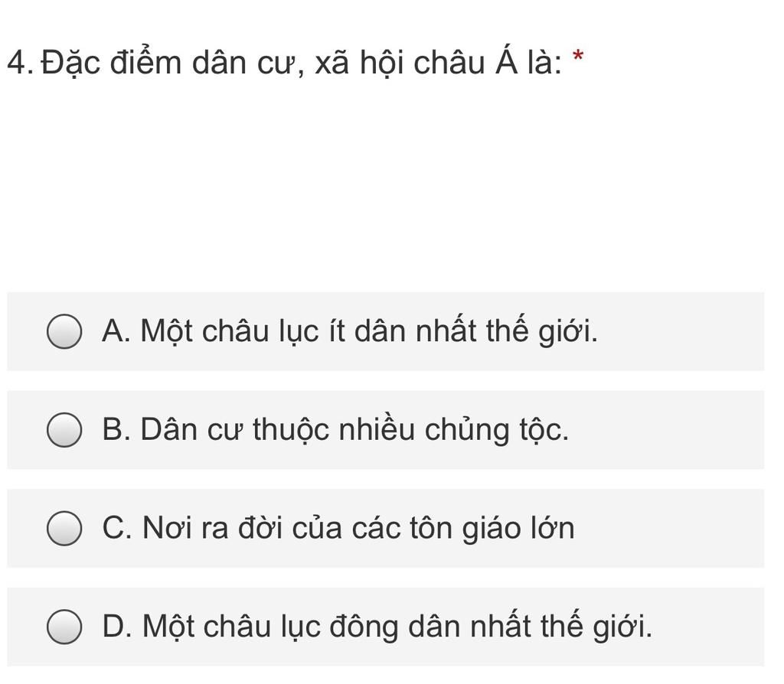Select the radio button for option A

(x=64, y=331)
